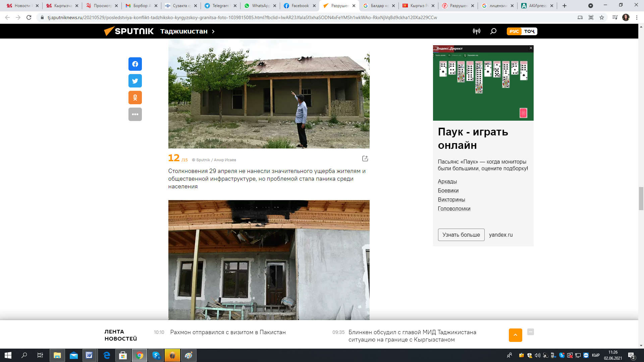Share via Odnoklassniki orange icon

pos(135,98)
